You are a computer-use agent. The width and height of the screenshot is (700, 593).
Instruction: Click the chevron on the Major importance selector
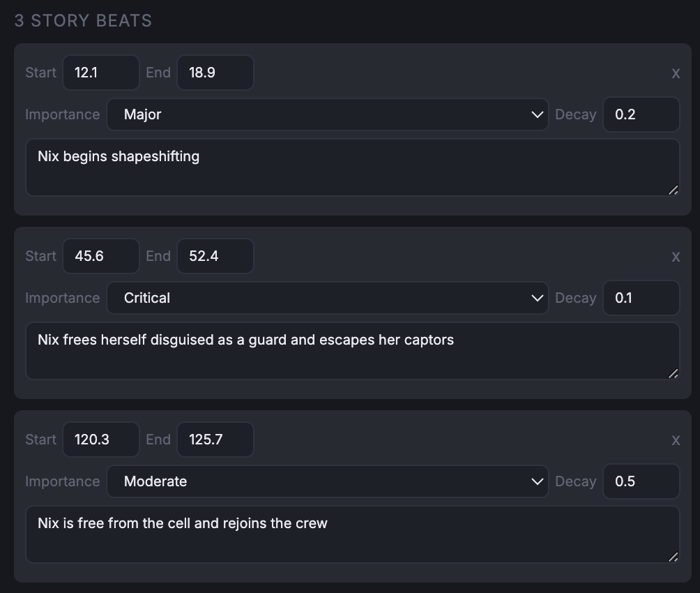pyautogui.click(x=537, y=114)
